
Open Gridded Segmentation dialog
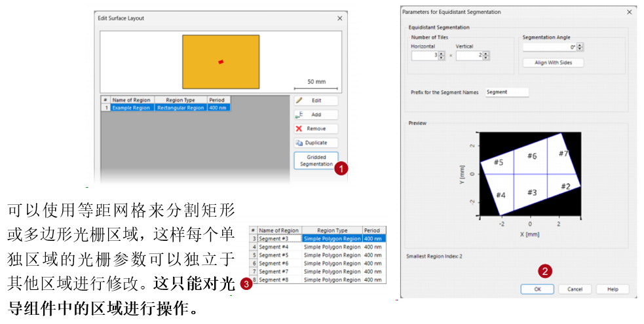click(316, 160)
